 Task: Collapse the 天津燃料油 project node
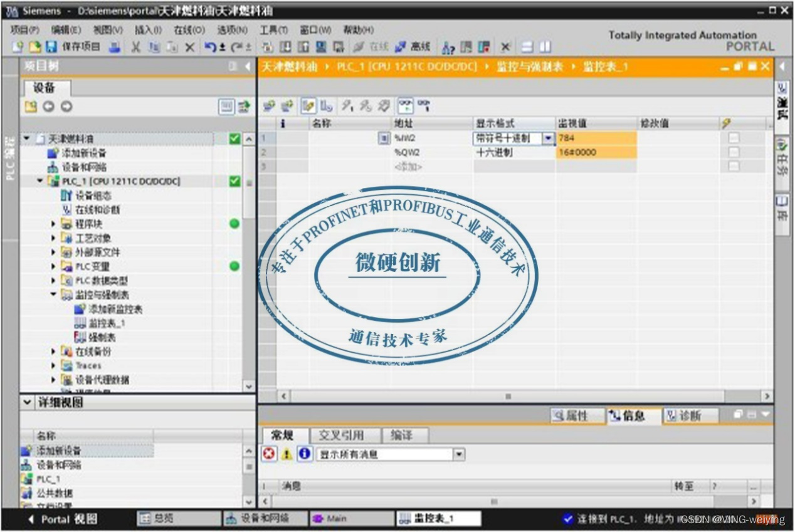click(x=27, y=138)
